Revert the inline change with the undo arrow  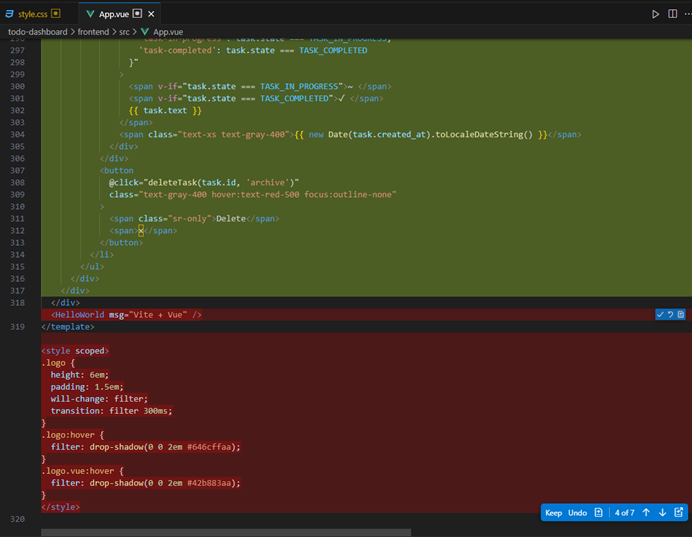pyautogui.click(x=670, y=314)
